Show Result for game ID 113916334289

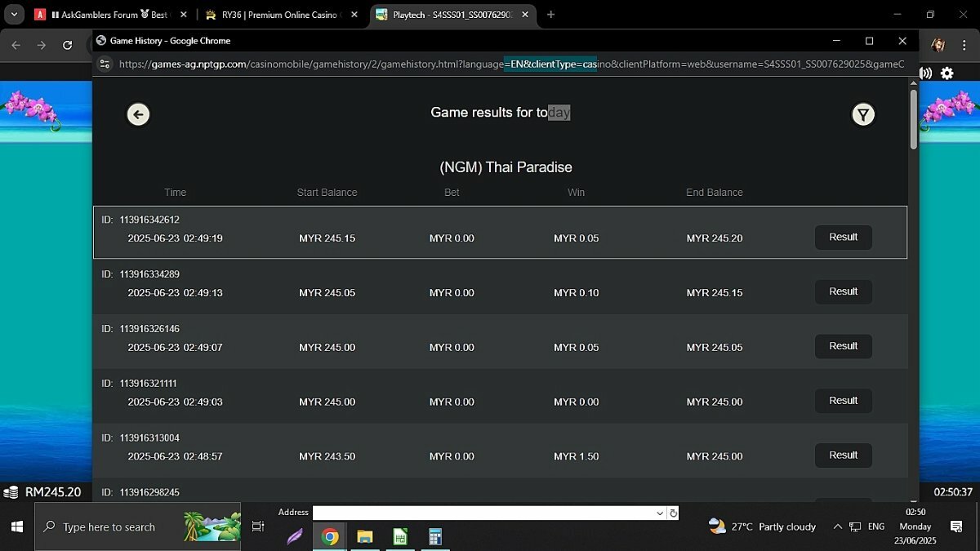point(844,292)
